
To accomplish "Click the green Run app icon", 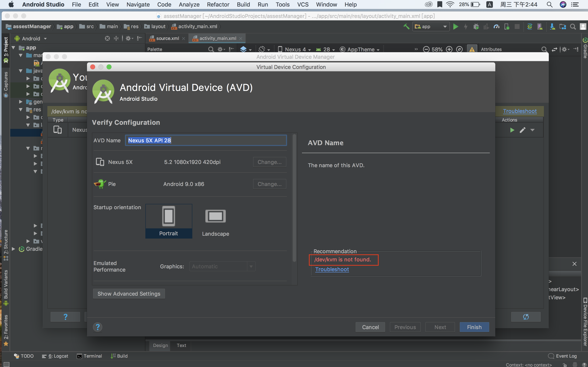I will 455,27.
